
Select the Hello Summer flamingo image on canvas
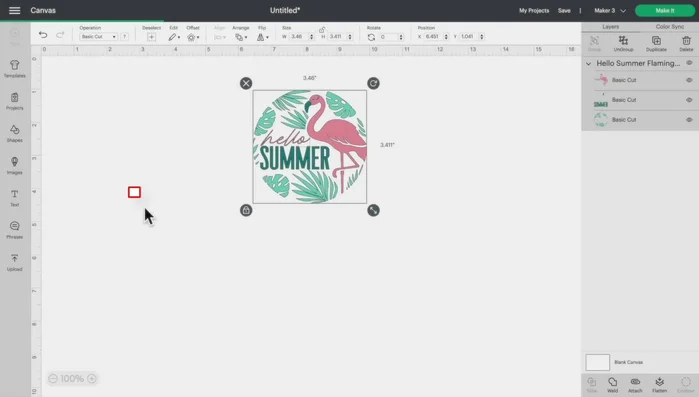[x=310, y=147]
